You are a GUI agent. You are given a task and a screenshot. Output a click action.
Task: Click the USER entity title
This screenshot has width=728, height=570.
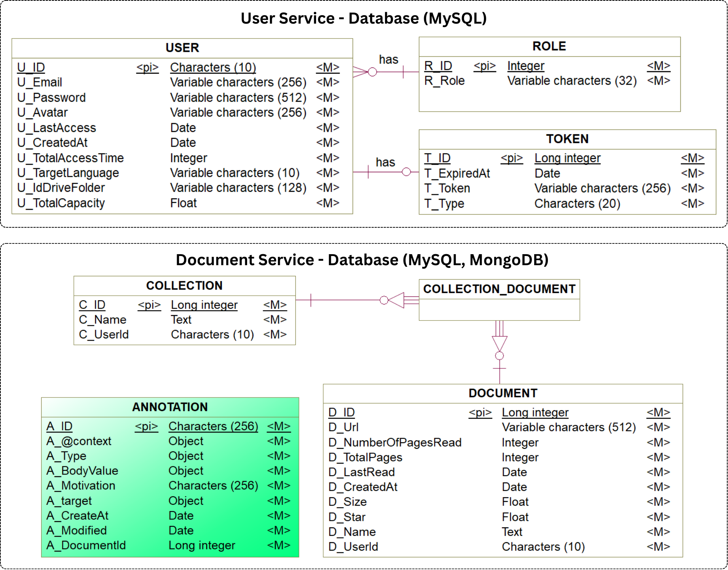pyautogui.click(x=182, y=48)
